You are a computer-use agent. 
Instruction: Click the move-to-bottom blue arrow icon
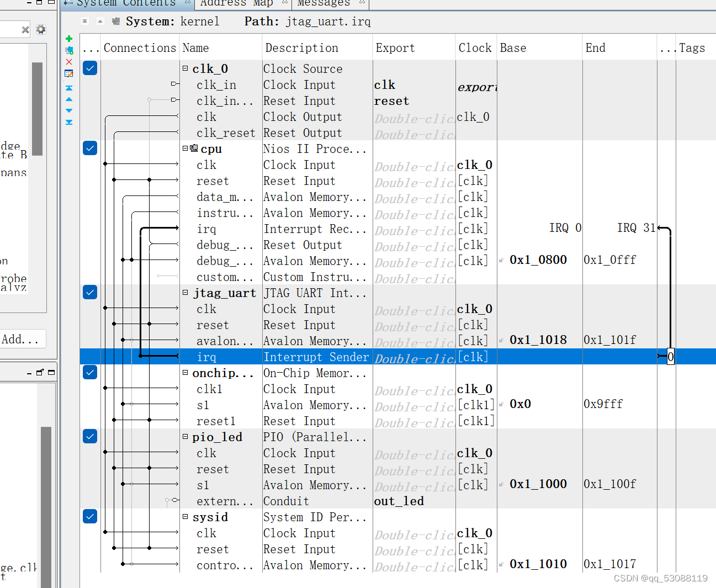pyautogui.click(x=69, y=122)
